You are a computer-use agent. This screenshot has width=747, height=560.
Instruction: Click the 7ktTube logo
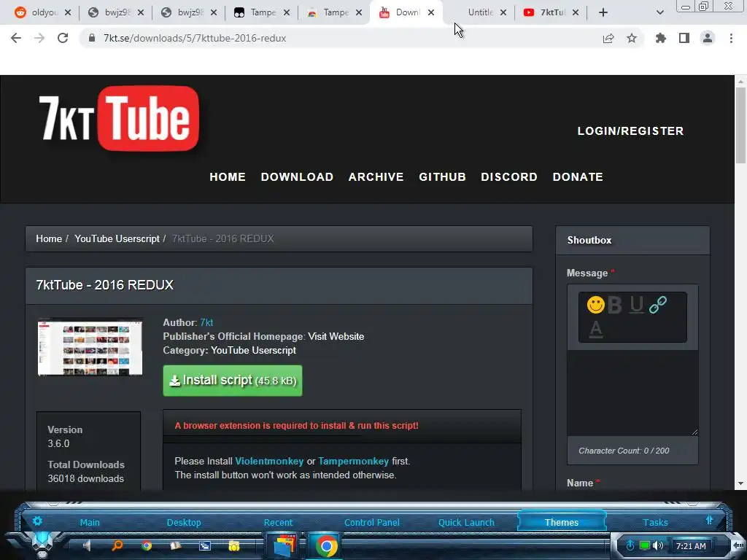[119, 119]
